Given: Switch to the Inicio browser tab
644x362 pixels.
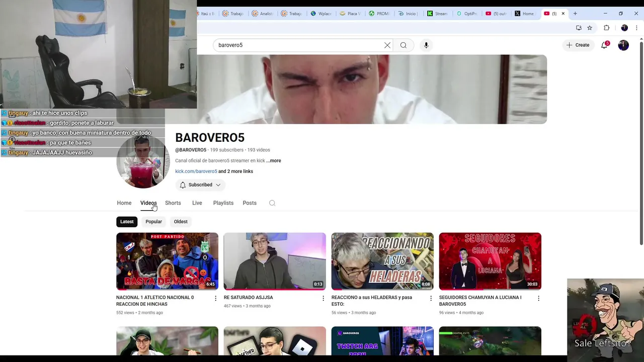Looking at the screenshot, I should [x=409, y=14].
